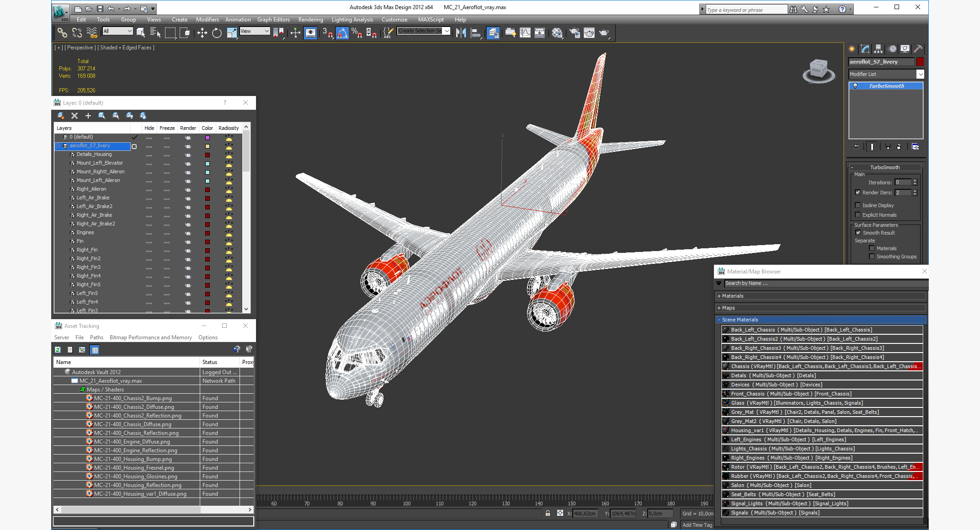
Task: Open the selection filter All dropdown
Action: 118,31
